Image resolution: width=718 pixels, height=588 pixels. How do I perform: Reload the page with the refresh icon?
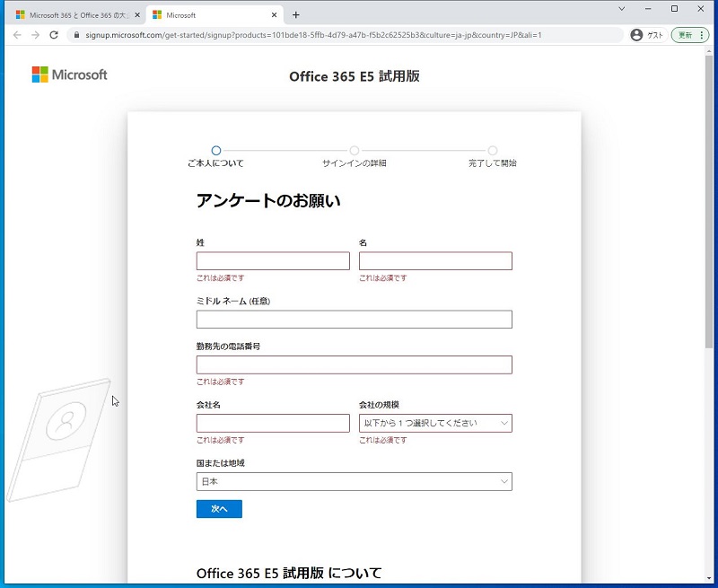(x=54, y=35)
